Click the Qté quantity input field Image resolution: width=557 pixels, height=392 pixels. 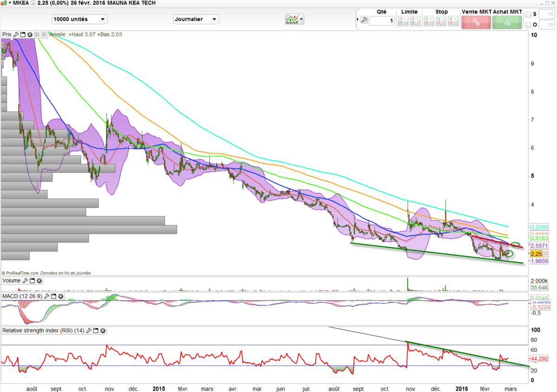coord(382,21)
